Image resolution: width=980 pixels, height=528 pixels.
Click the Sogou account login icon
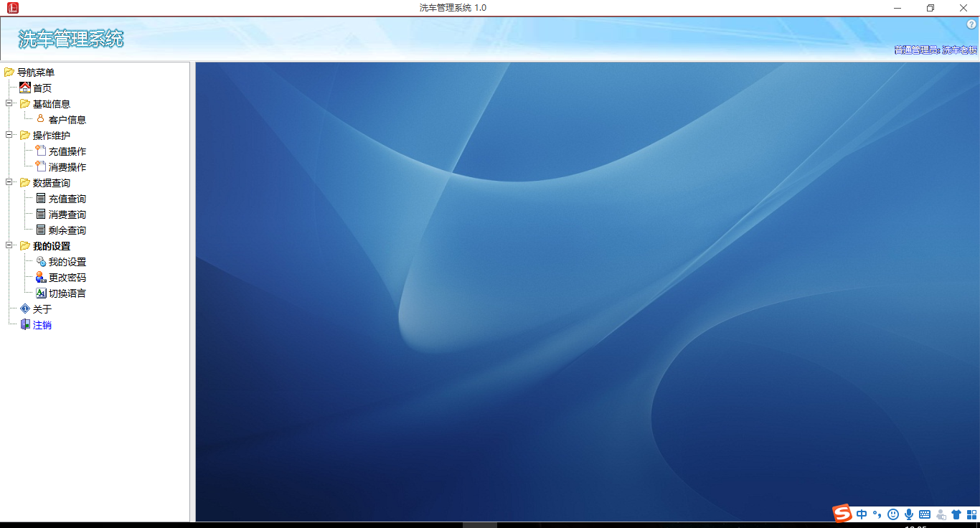tap(941, 514)
